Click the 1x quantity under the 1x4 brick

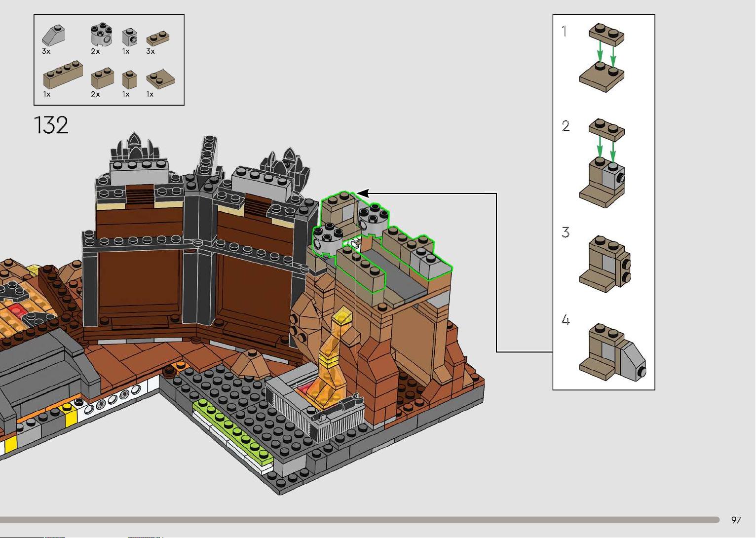(46, 94)
